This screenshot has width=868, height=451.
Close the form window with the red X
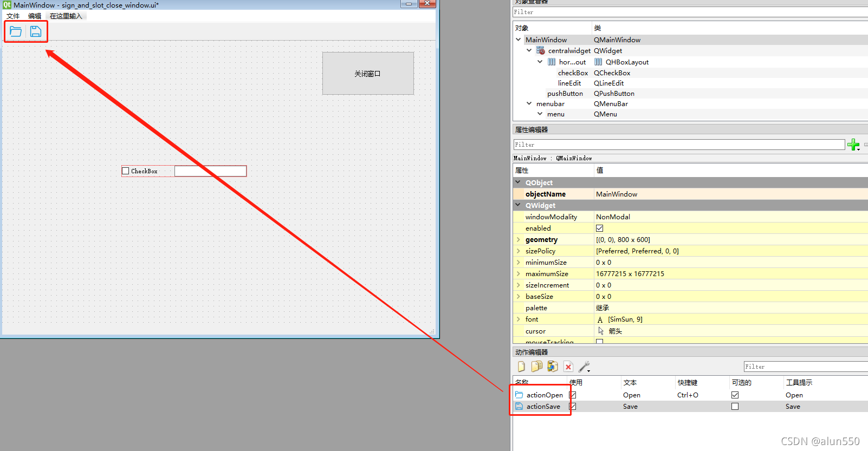pyautogui.click(x=427, y=3)
